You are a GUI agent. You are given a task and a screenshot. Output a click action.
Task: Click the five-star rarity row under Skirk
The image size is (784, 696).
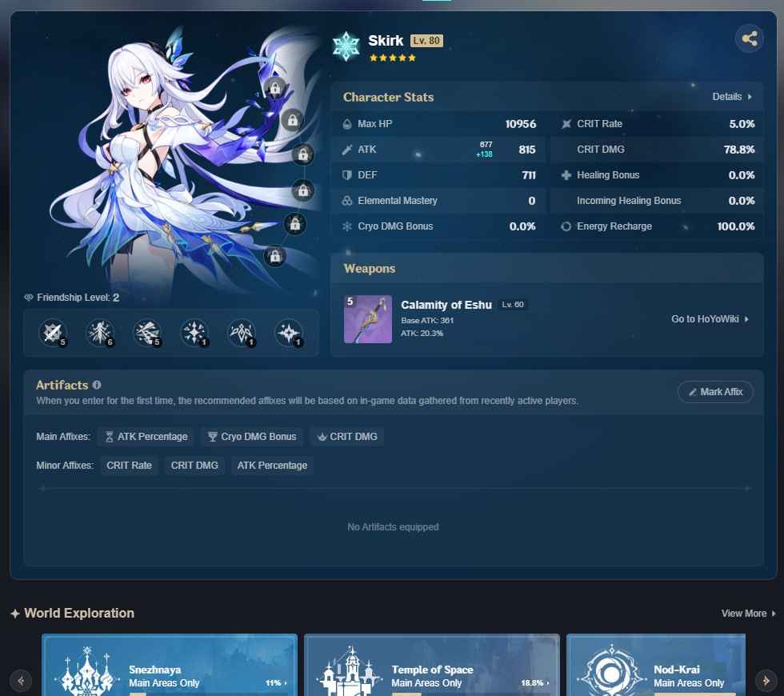[x=393, y=58]
